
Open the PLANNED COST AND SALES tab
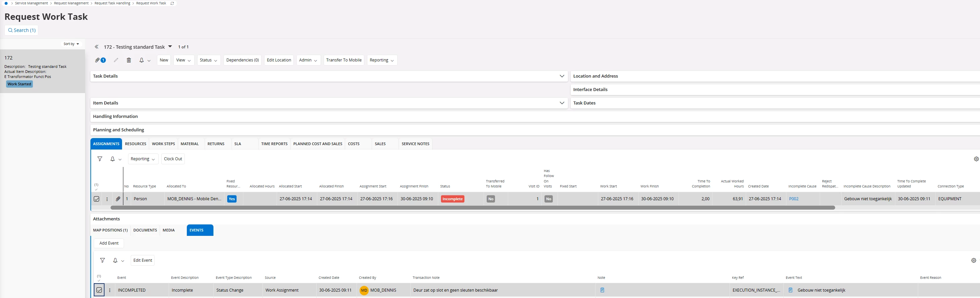click(x=318, y=144)
